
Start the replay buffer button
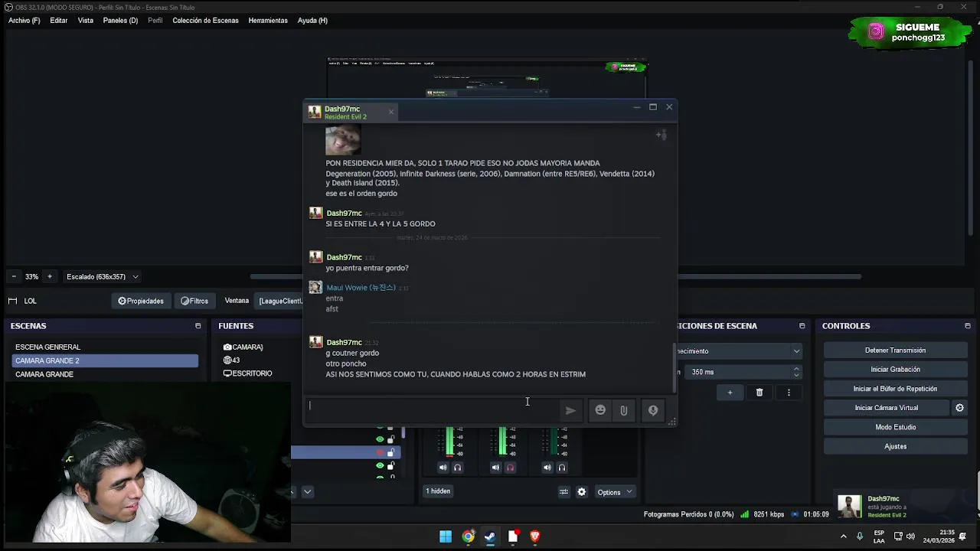click(895, 389)
